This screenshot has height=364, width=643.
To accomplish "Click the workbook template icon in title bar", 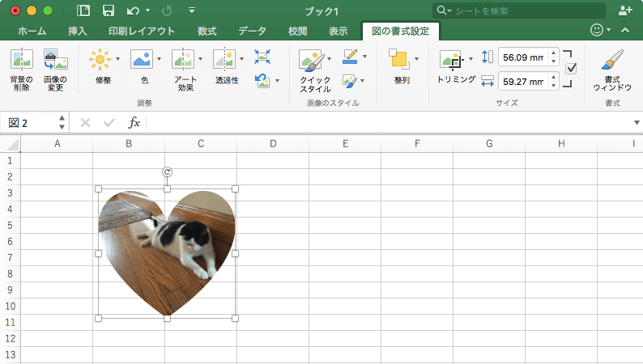I will coord(83,11).
